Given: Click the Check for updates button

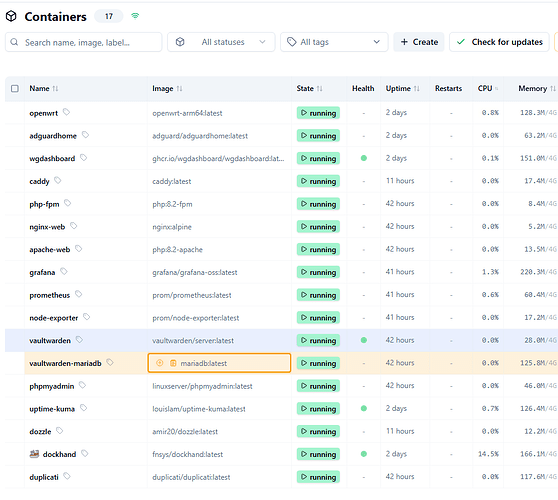Looking at the screenshot, I should coord(499,42).
